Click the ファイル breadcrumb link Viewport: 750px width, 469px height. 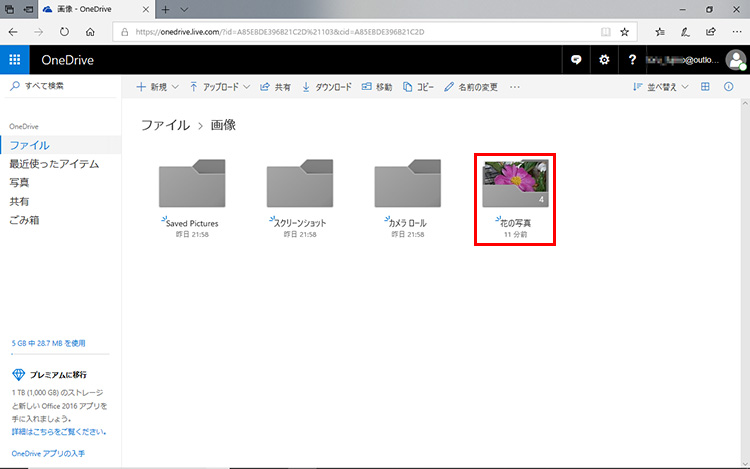coord(163,126)
